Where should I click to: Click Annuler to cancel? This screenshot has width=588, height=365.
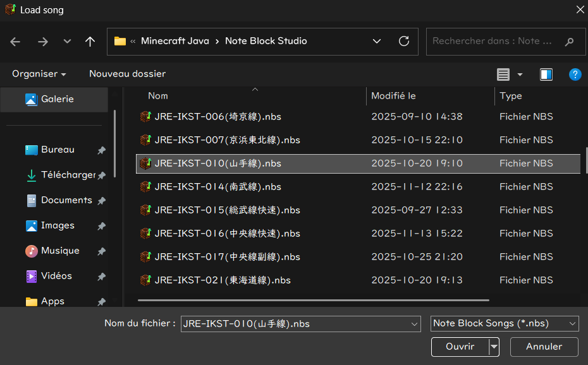544,347
